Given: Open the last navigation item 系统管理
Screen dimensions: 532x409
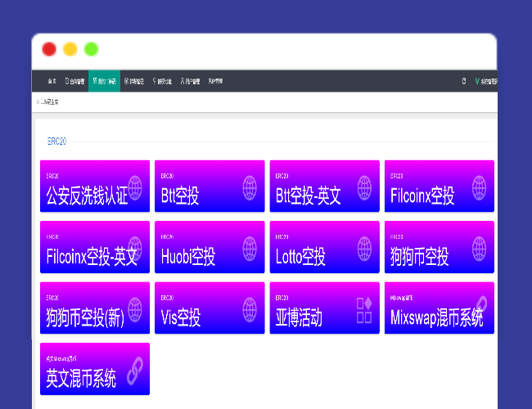Looking at the screenshot, I should tap(215, 81).
